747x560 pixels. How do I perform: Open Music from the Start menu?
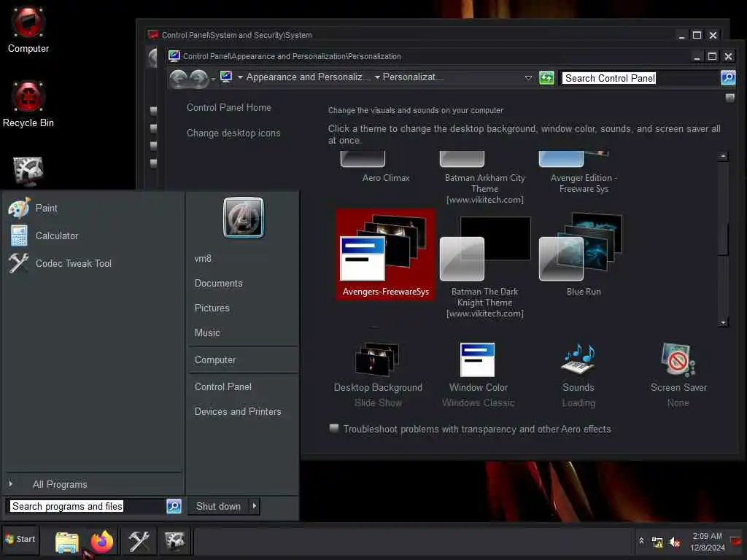(x=206, y=332)
